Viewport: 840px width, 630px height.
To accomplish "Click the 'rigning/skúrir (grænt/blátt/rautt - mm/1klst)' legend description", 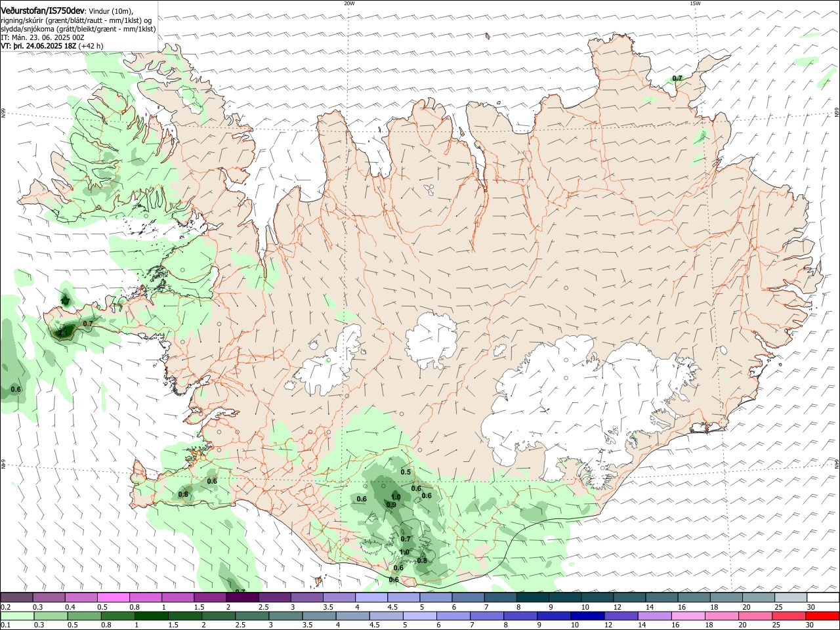I will pos(71,20).
